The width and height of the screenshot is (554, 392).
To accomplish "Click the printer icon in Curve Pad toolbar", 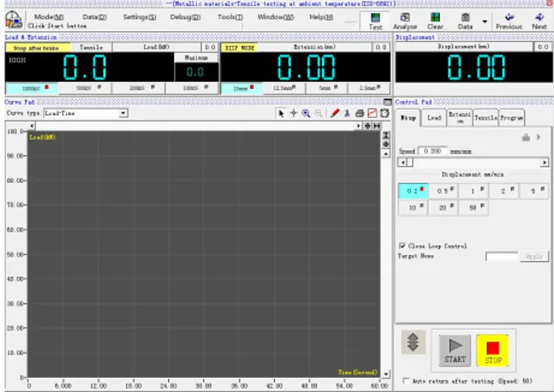I will pyautogui.click(x=360, y=114).
